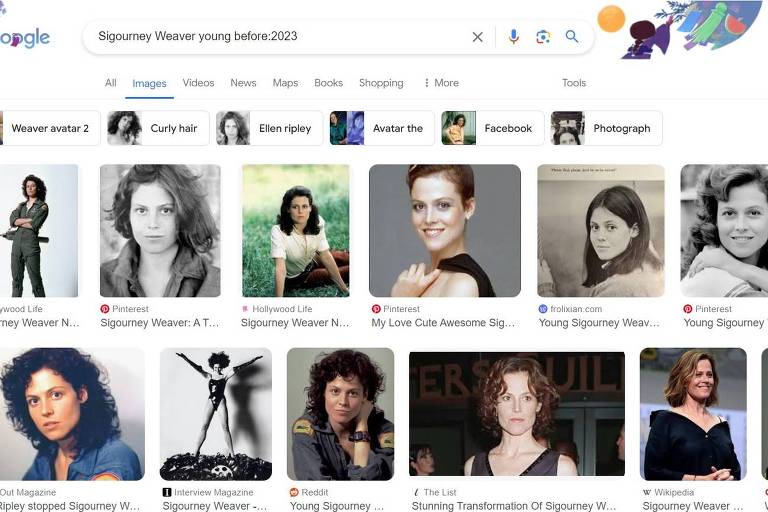Image resolution: width=768 pixels, height=512 pixels.
Task: Open the Interview Magazine image thumbnail
Action: (215, 414)
